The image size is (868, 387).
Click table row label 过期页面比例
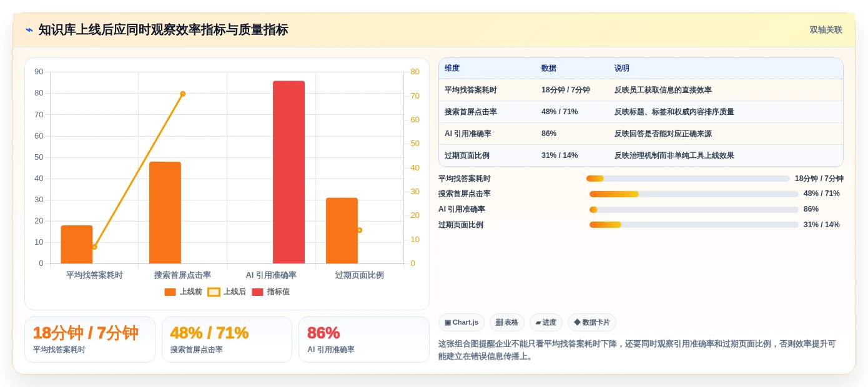[x=467, y=155]
